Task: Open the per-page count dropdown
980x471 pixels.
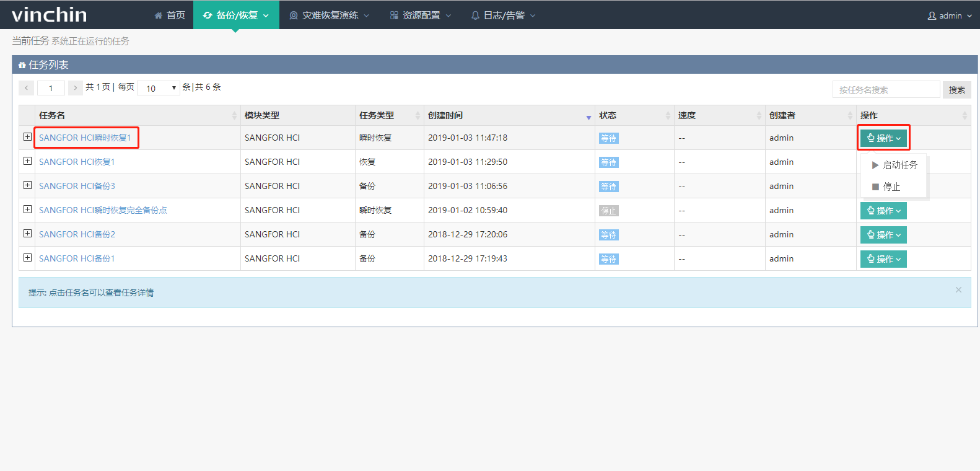Action: click(159, 88)
